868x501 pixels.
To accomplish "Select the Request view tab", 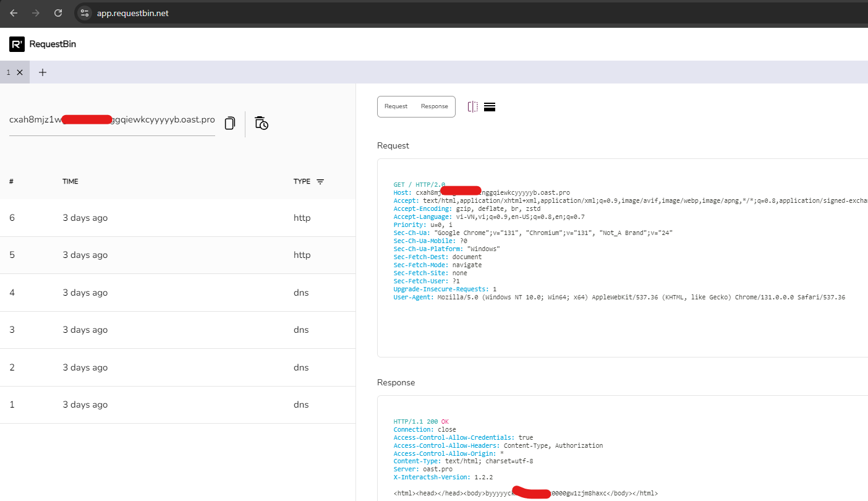I will (x=396, y=106).
